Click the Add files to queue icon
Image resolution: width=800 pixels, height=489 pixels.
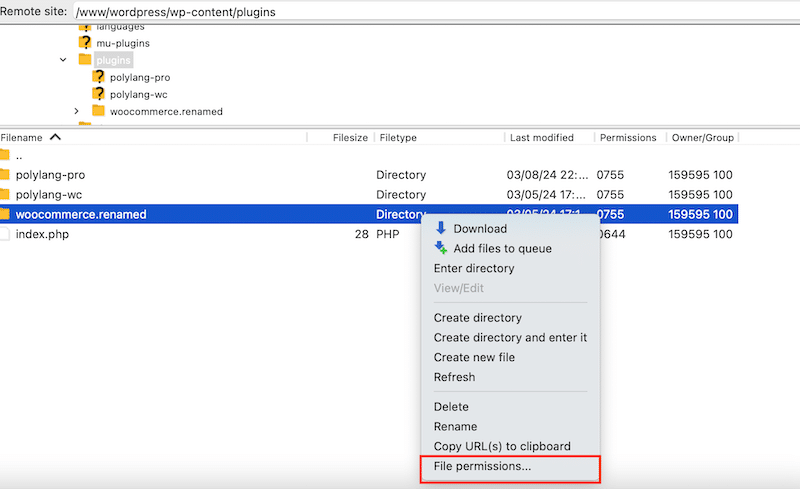coord(441,248)
